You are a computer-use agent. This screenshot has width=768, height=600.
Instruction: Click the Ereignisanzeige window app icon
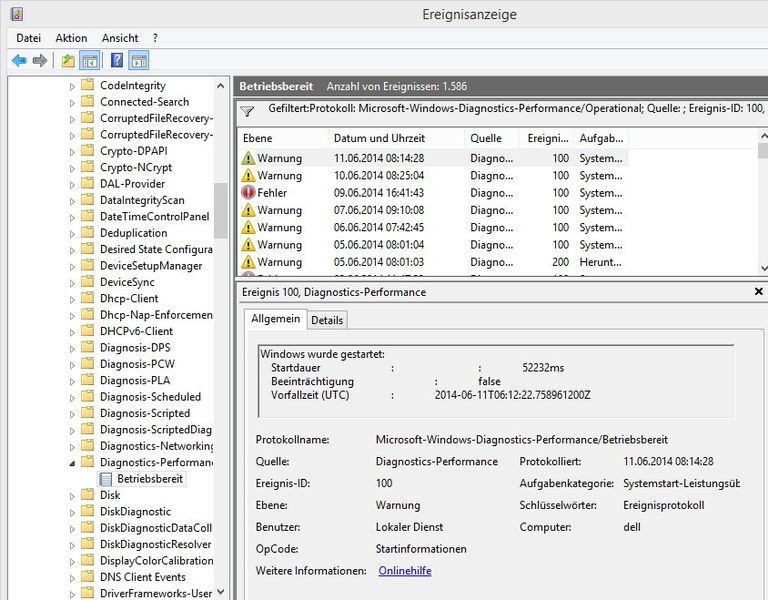(x=17, y=14)
